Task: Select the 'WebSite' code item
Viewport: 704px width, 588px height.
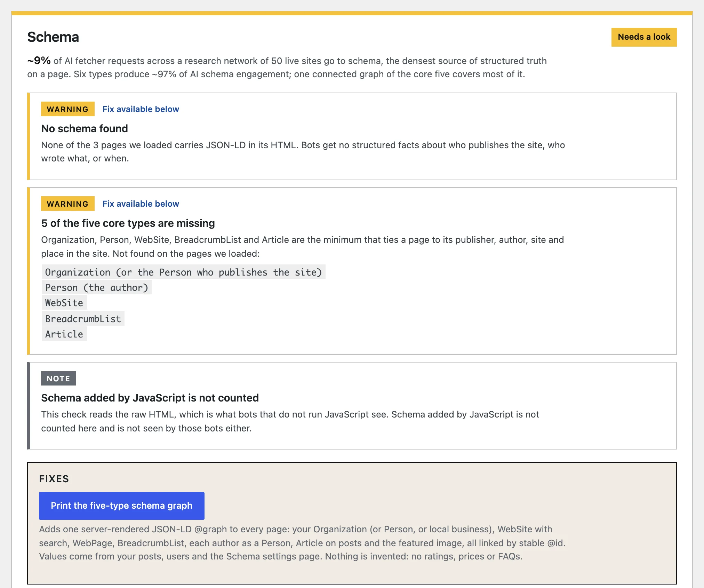Action: click(x=64, y=303)
